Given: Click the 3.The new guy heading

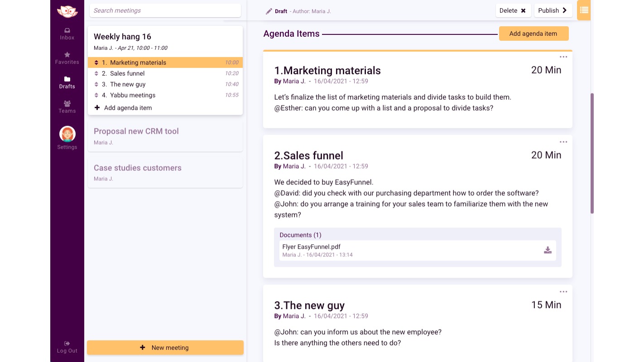Looking at the screenshot, I should pos(309,305).
